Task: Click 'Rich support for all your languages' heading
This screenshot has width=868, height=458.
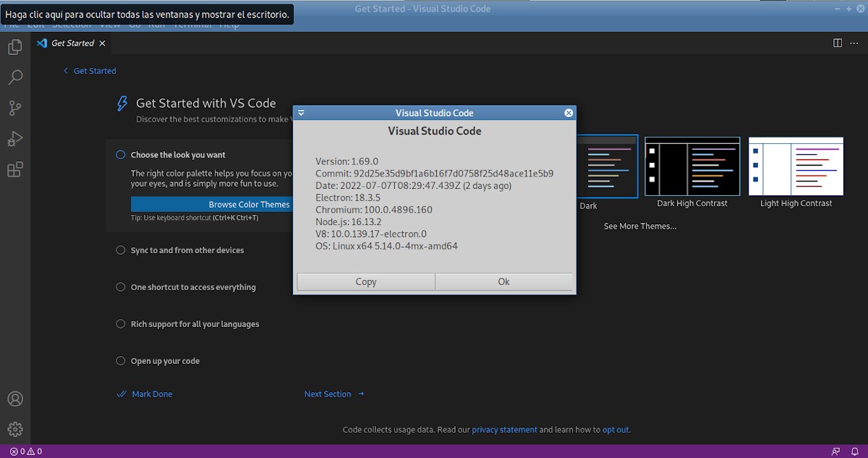Action: [x=195, y=324]
